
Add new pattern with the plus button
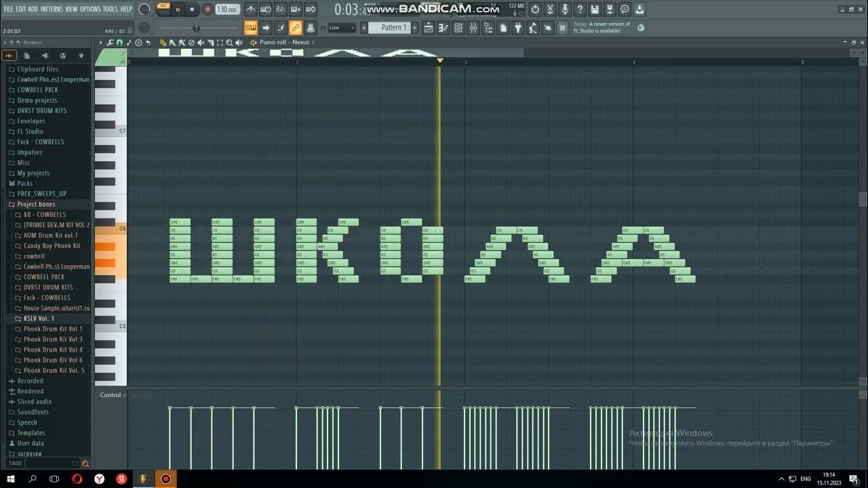coord(415,28)
